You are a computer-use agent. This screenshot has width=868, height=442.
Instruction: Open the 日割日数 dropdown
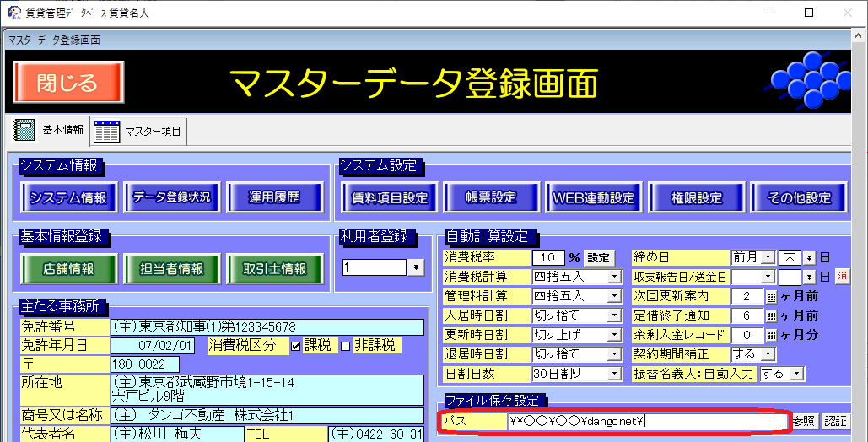point(614,374)
